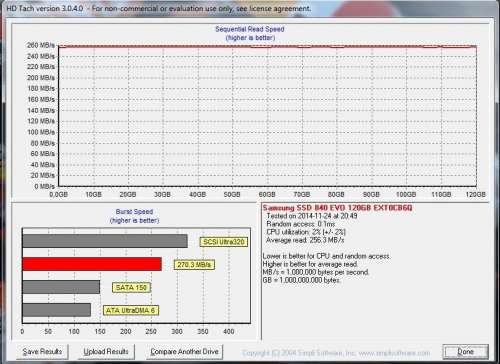Screen dimensions: 500x364
Task: Click the SATA 150 label
Action: tap(131, 288)
